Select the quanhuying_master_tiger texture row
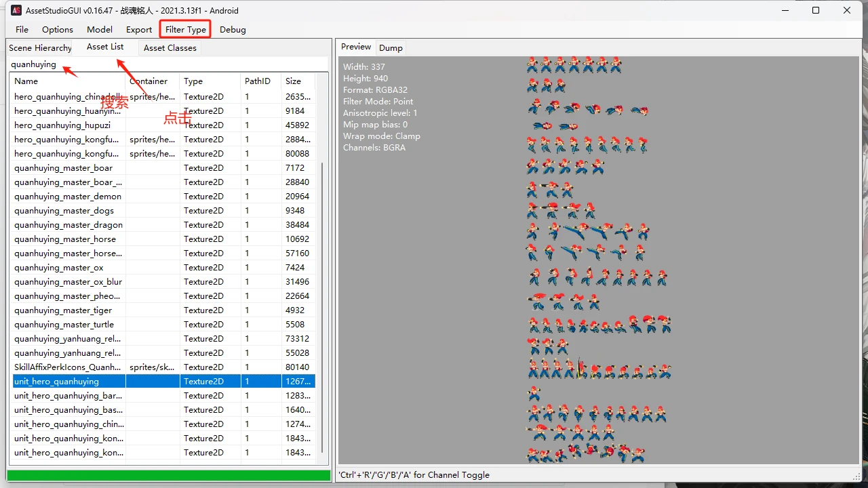Screen dimensions: 868x488 click(x=63, y=310)
